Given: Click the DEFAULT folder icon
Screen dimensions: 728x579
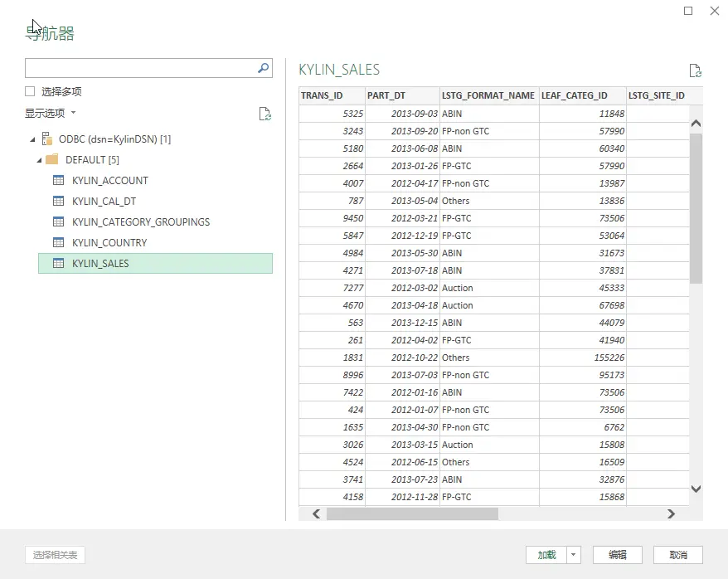Looking at the screenshot, I should [52, 159].
